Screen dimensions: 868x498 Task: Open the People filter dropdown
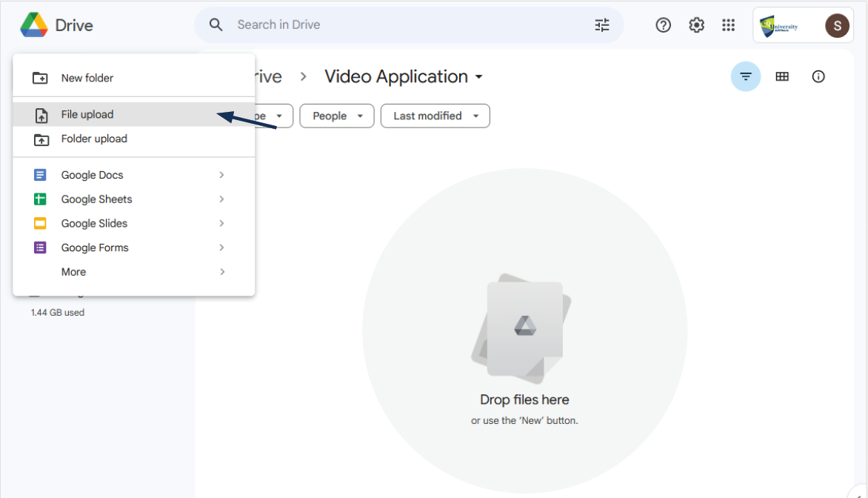coord(337,116)
